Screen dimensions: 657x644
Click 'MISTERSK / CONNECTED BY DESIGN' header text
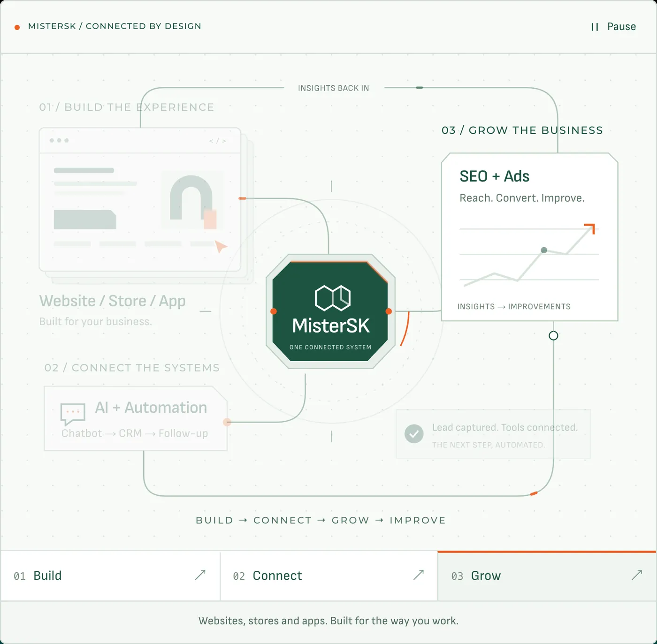[x=115, y=26]
